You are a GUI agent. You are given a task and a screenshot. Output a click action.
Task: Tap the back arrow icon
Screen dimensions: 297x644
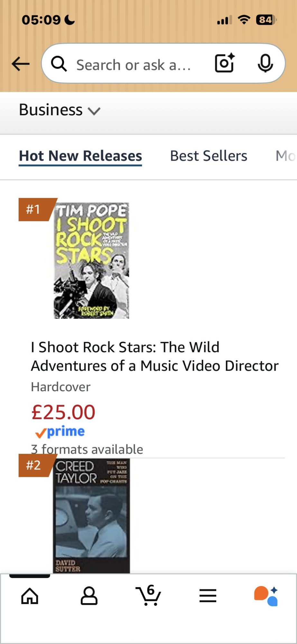pyautogui.click(x=21, y=64)
